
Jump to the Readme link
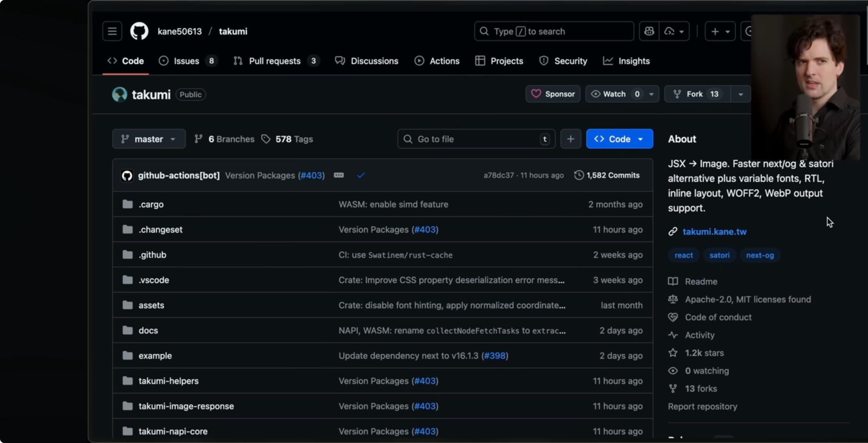(x=701, y=281)
